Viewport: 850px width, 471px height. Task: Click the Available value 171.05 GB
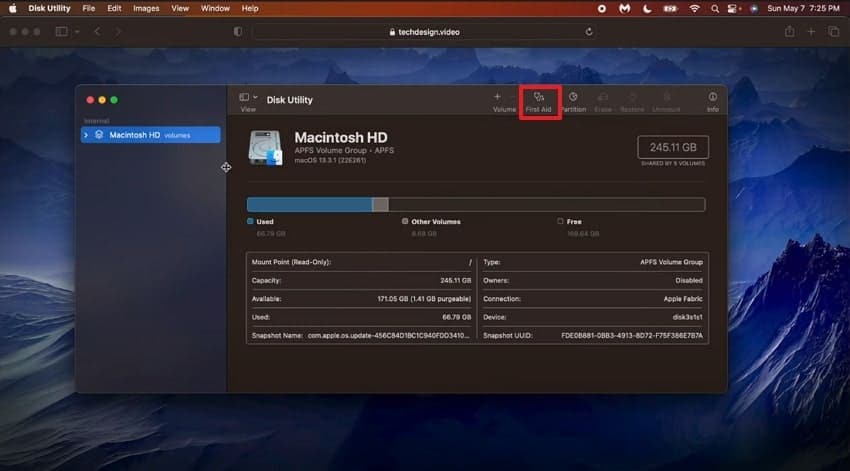pyautogui.click(x=424, y=299)
